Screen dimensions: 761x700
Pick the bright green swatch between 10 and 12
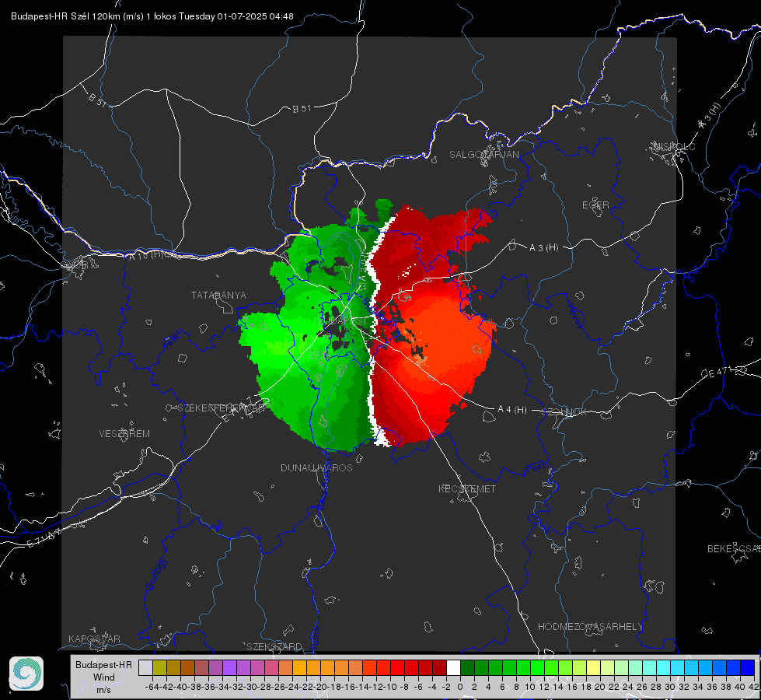click(537, 668)
